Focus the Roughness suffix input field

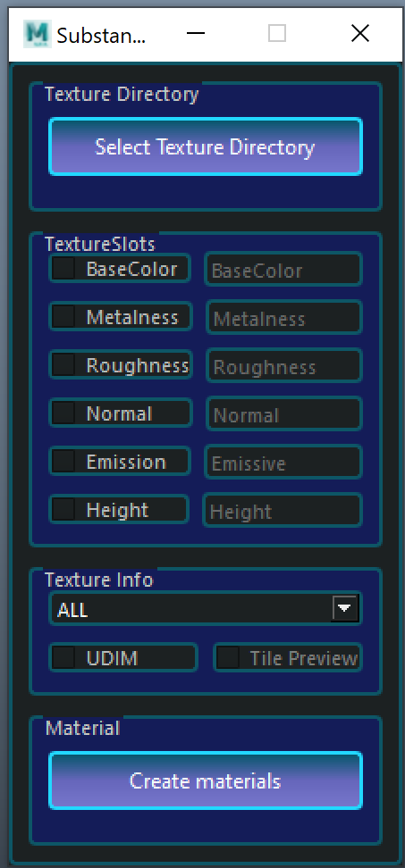[284, 366]
